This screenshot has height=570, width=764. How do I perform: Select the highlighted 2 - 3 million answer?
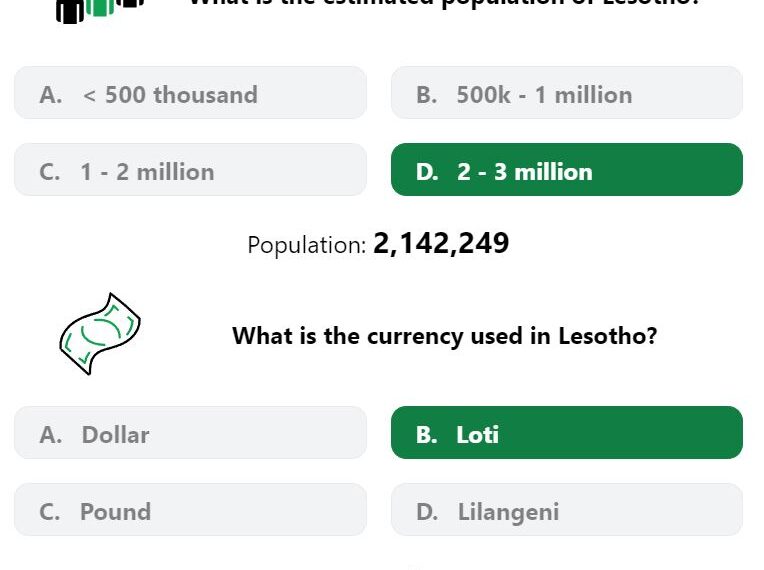pos(567,170)
